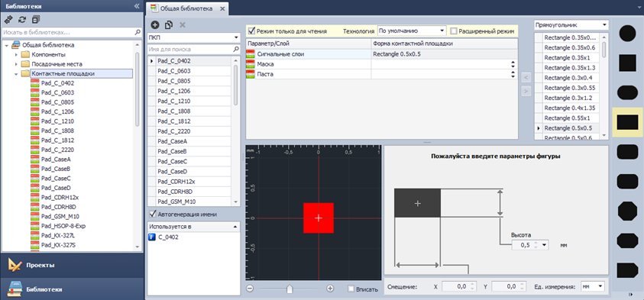Adjust the preview zoom slider handle
The height and width of the screenshot is (300, 644).
click(x=290, y=289)
